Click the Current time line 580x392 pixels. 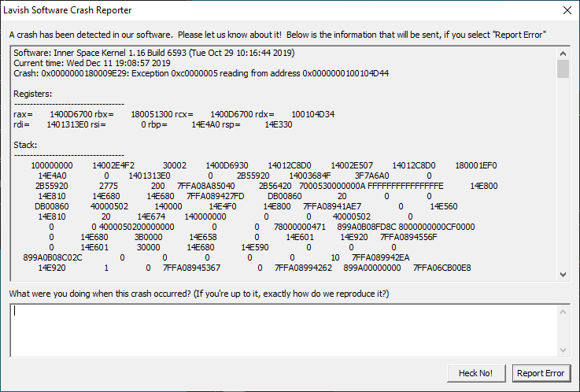(x=92, y=63)
